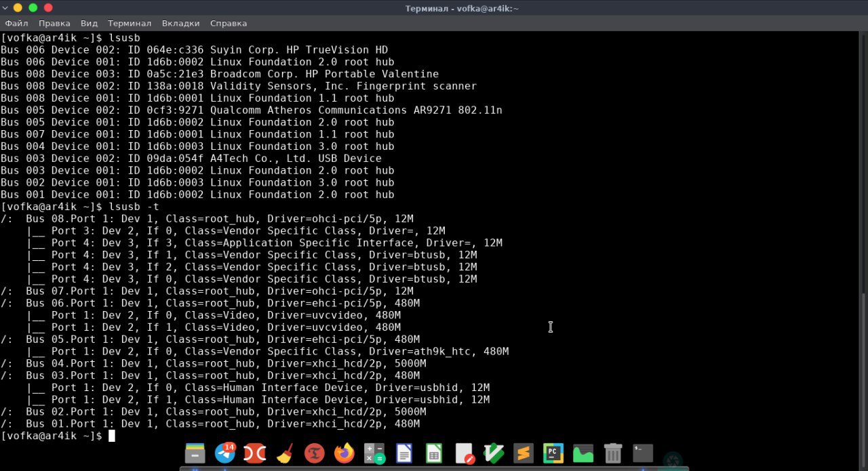Click the Bus 08 root_hub ohci-pci line
This screenshot has width=868, height=471.
(x=207, y=219)
